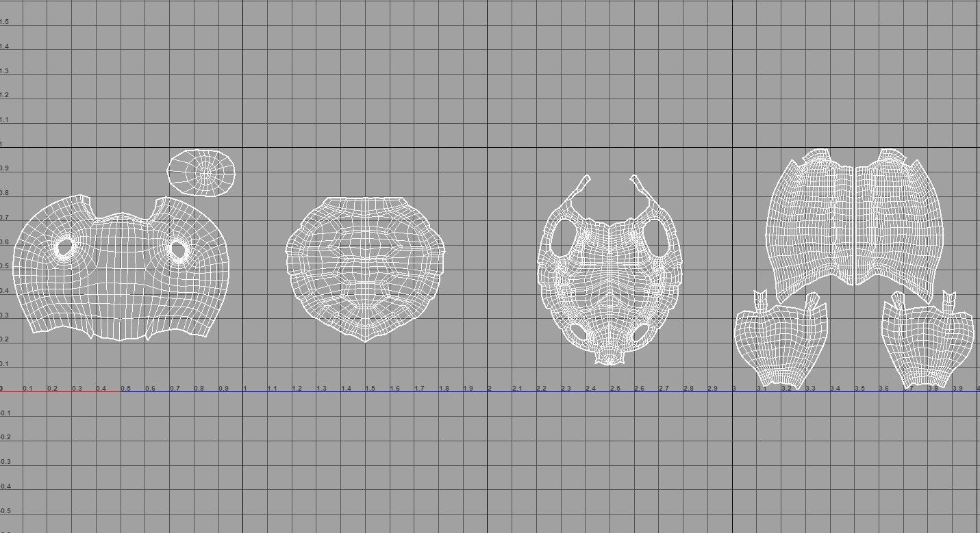Click the '1.9' label on the horizontal axis
Image resolution: width=980 pixels, height=533 pixels.
tap(468, 389)
